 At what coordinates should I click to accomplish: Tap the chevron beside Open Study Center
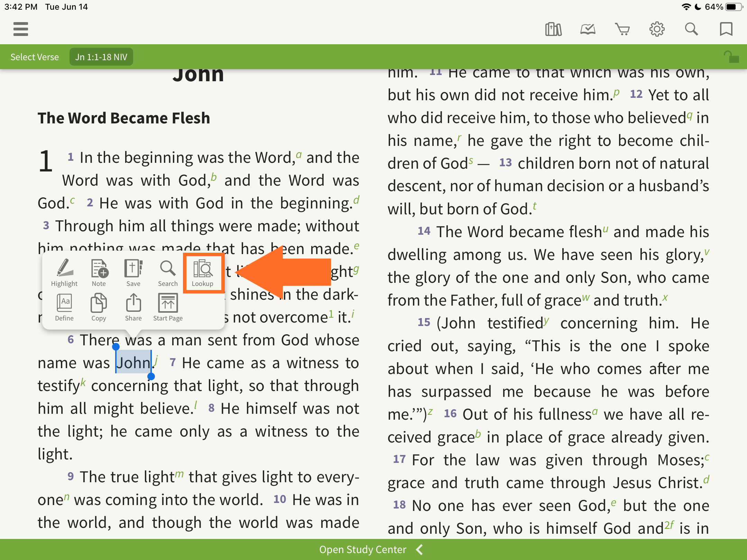tap(419, 549)
